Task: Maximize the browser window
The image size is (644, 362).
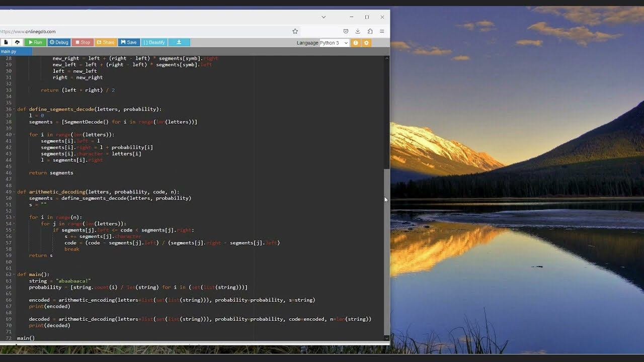Action: 367,17
